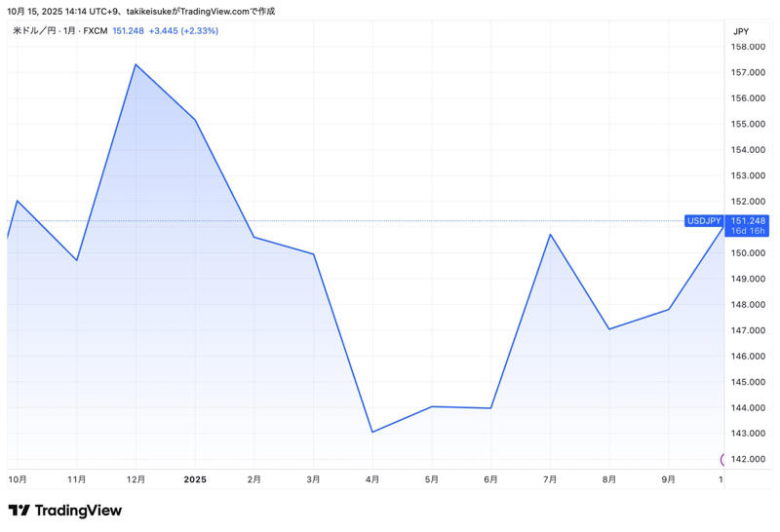Click the 米ドル/円 symbol title
The width and height of the screenshot is (780, 532).
34,31
